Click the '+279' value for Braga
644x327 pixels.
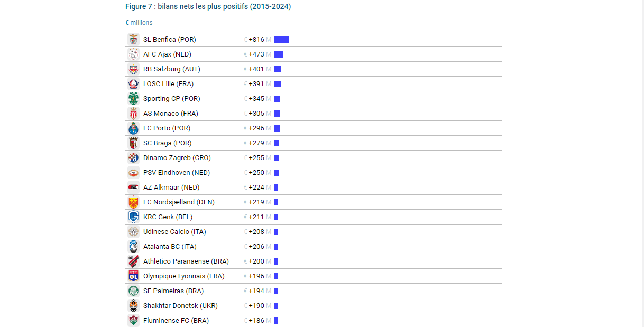256,143
